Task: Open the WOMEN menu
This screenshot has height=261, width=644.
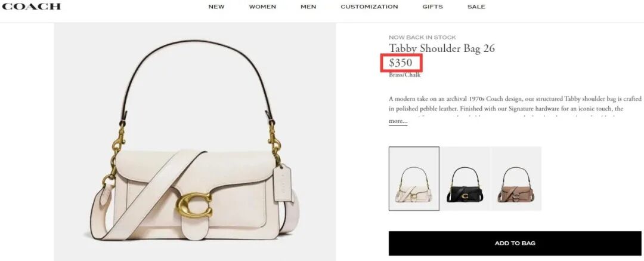Action: (x=262, y=7)
